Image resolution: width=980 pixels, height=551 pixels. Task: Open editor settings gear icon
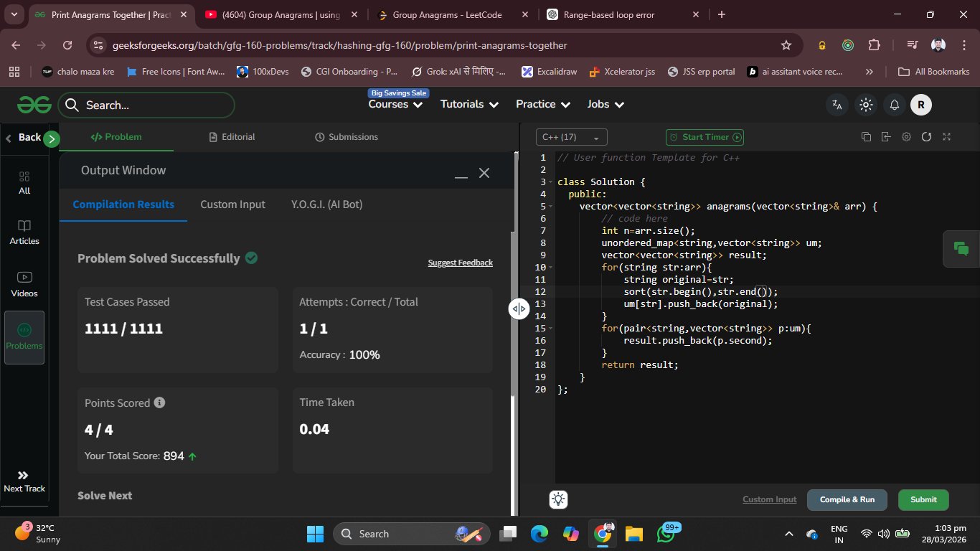pyautogui.click(x=906, y=137)
